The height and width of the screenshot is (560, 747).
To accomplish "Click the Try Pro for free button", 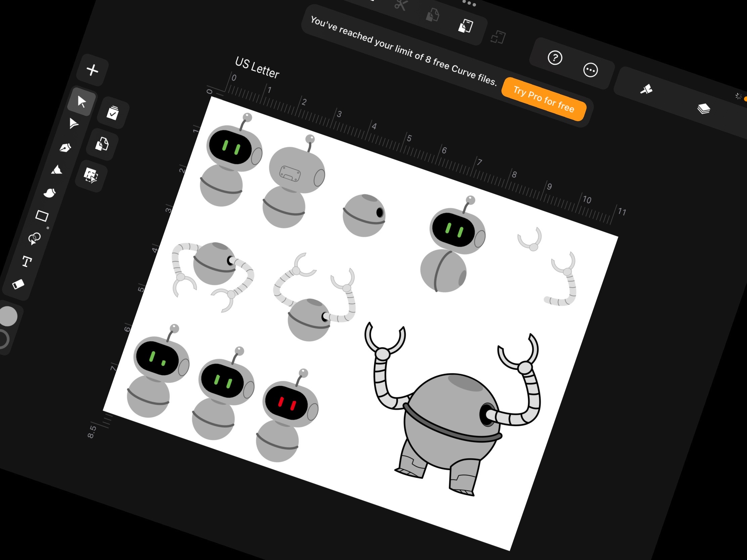I will [x=544, y=99].
